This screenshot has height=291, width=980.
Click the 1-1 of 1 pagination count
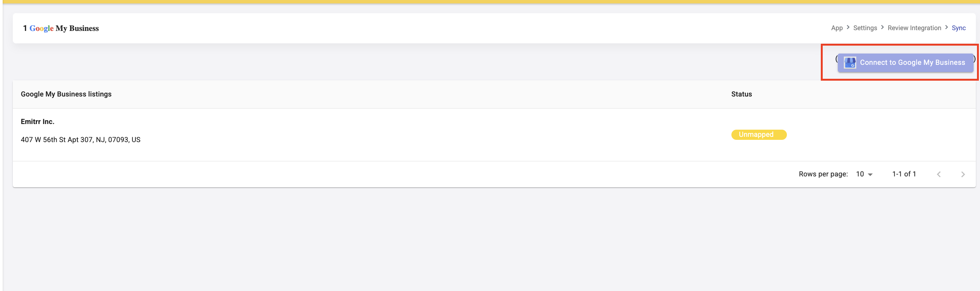point(904,174)
